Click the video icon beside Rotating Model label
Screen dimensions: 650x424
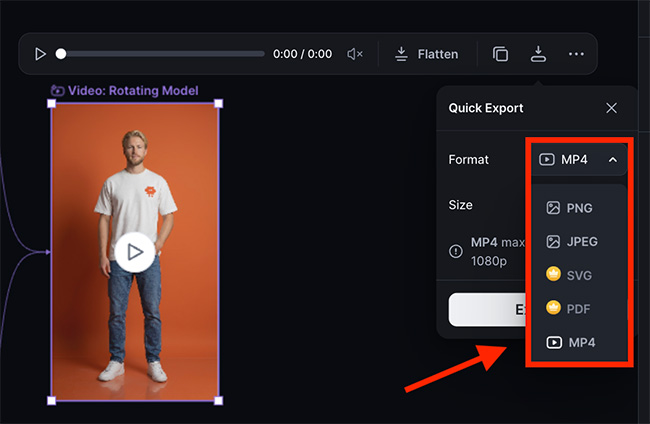[x=58, y=90]
